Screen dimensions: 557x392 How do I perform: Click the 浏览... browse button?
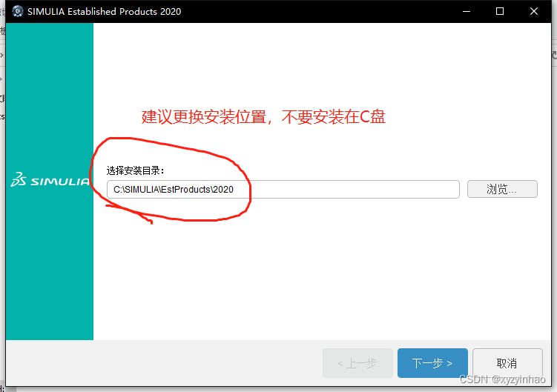(502, 189)
